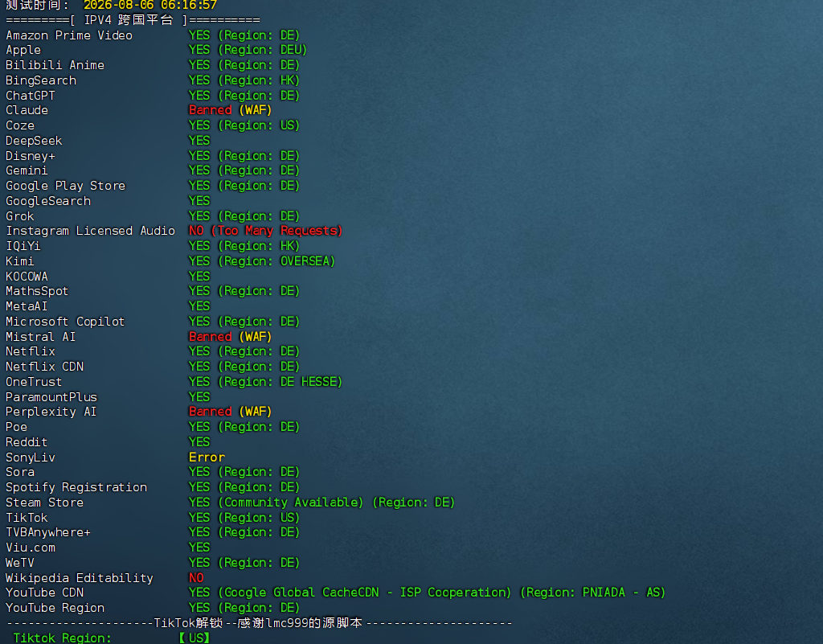The image size is (823, 644).
Task: Select the IPV4 header line
Action: (133, 20)
